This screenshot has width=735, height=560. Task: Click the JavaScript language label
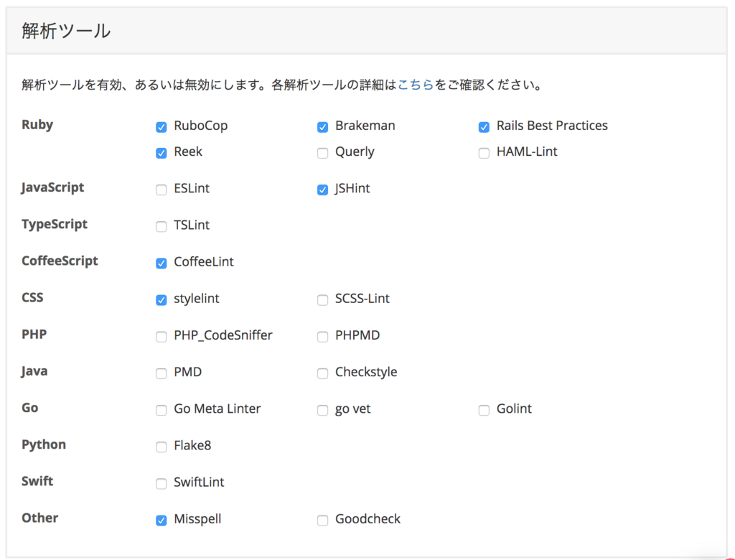[53, 187]
